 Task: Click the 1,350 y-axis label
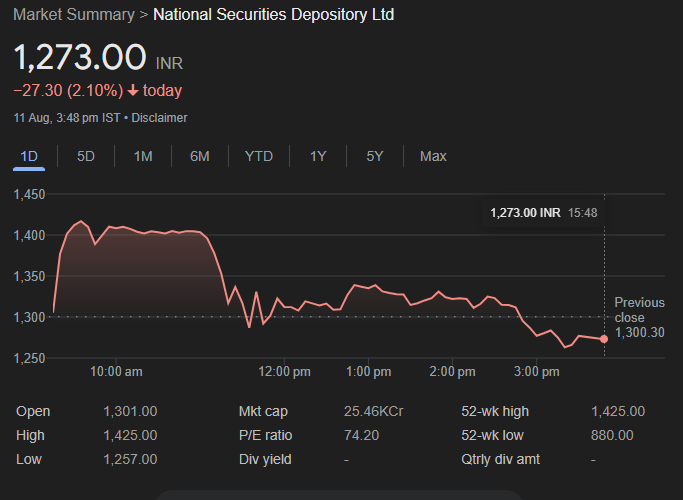pos(29,277)
